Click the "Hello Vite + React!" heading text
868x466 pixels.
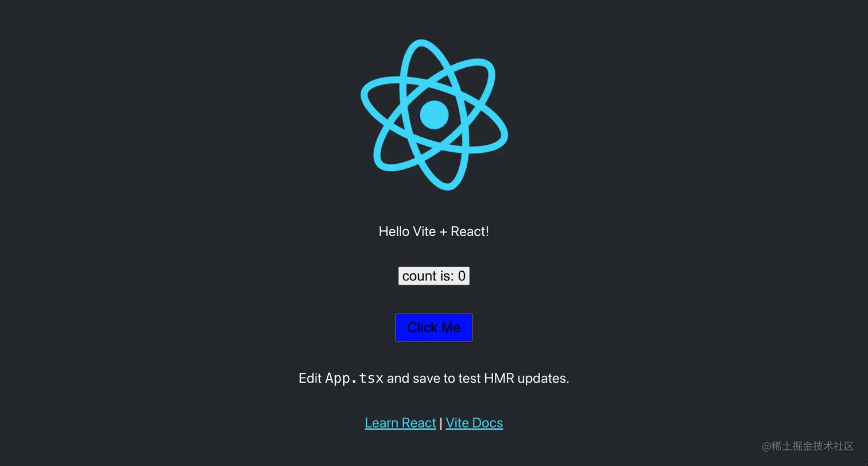(434, 232)
